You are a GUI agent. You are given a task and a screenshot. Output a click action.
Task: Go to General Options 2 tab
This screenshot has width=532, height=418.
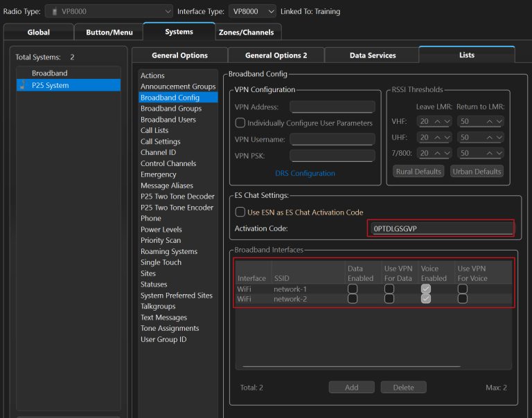(x=276, y=55)
